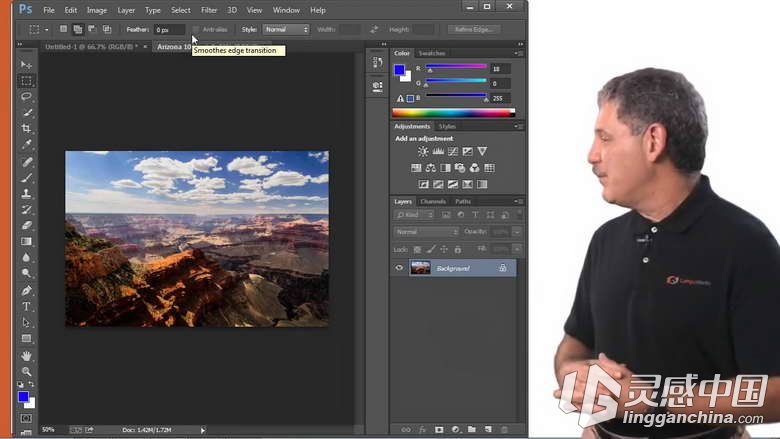Create a new layer button

[488, 429]
